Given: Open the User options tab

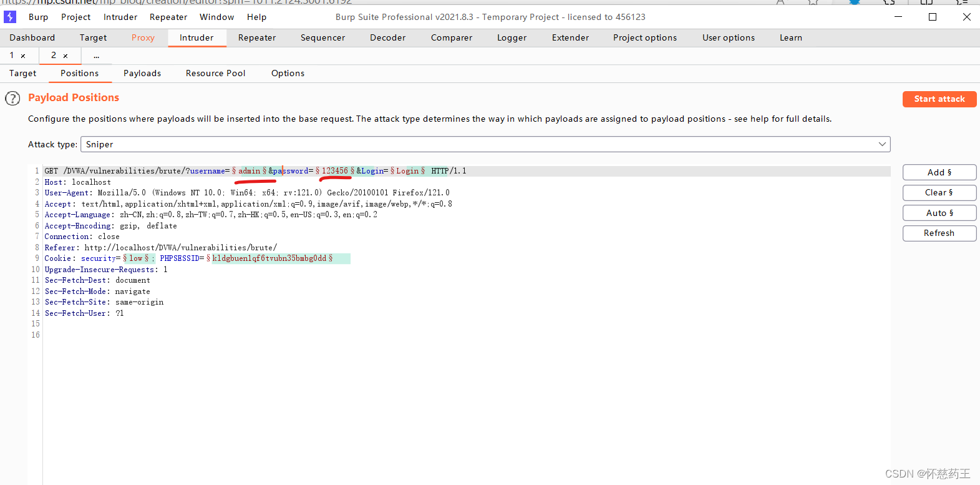Looking at the screenshot, I should (x=729, y=37).
